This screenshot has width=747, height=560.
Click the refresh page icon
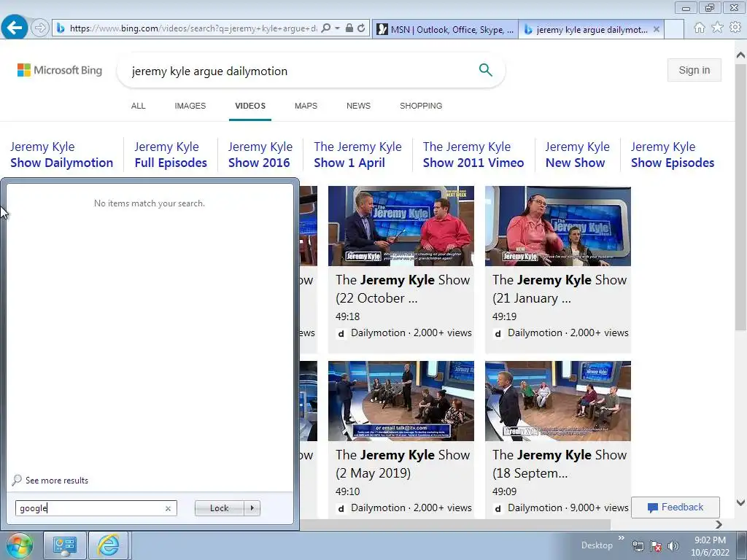tap(362, 28)
